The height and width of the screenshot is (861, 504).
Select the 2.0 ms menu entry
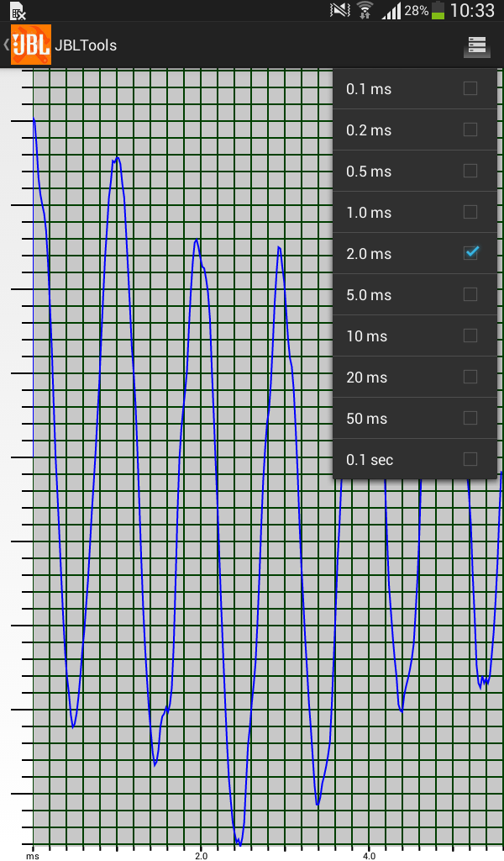click(415, 253)
